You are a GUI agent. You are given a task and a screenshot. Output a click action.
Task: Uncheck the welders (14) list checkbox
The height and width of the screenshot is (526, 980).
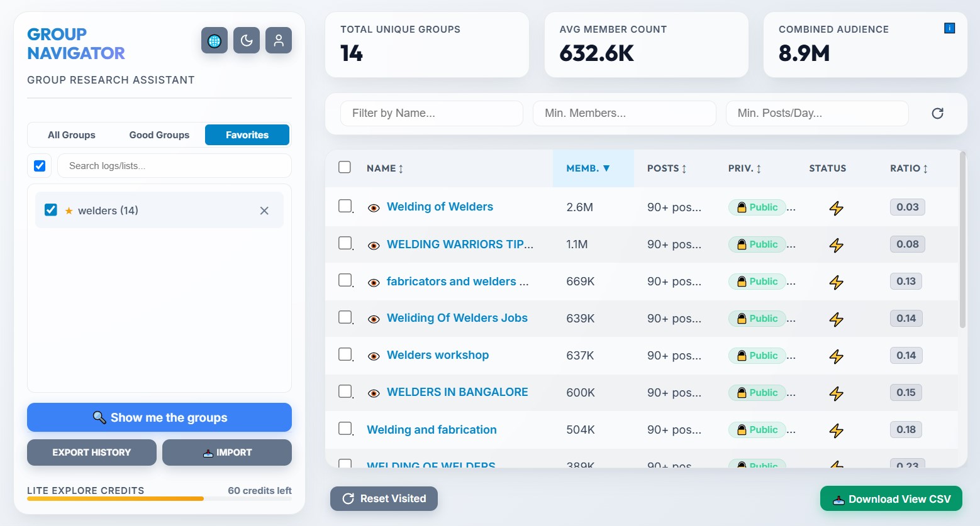(51, 210)
